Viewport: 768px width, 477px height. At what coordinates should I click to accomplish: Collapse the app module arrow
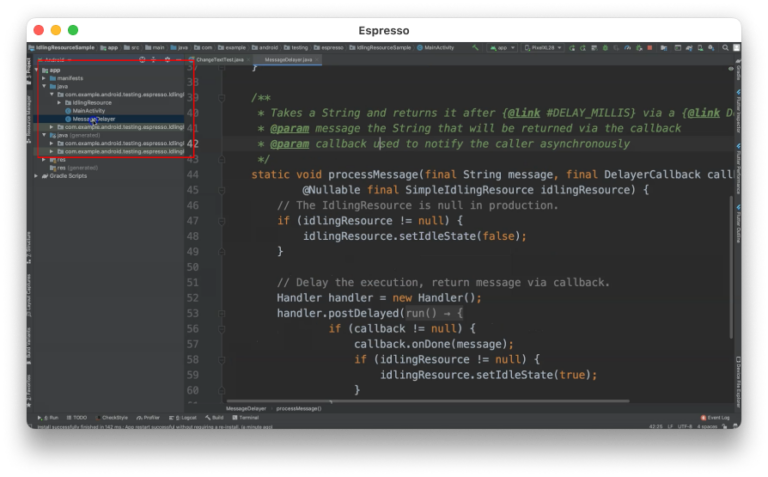pos(36,70)
